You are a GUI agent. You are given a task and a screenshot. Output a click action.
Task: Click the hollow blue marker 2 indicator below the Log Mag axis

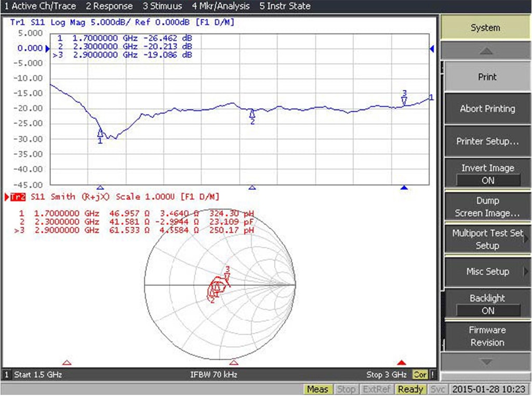252,187
